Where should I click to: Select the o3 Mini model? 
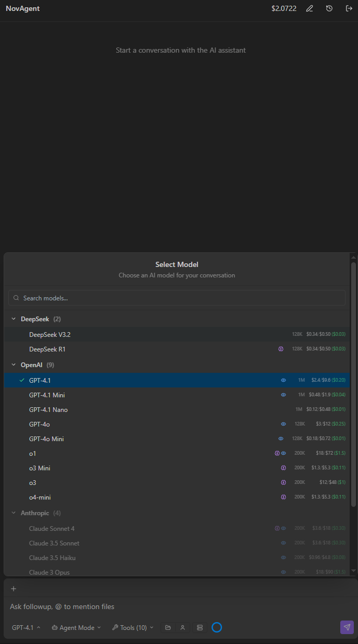177,468
